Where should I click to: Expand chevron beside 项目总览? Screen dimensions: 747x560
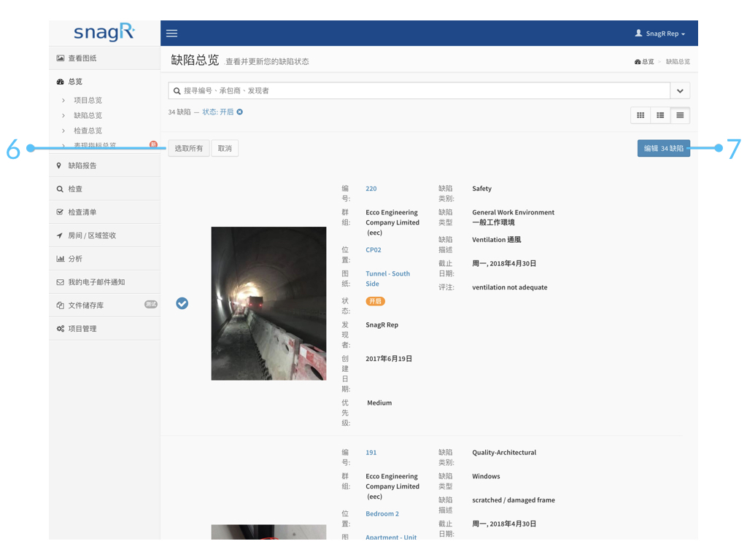[x=63, y=100]
